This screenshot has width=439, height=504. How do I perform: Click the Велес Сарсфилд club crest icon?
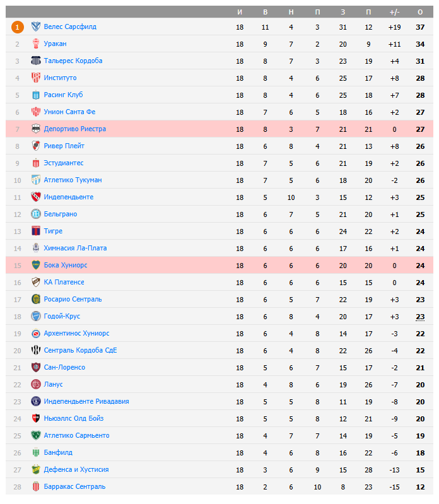[x=36, y=26]
